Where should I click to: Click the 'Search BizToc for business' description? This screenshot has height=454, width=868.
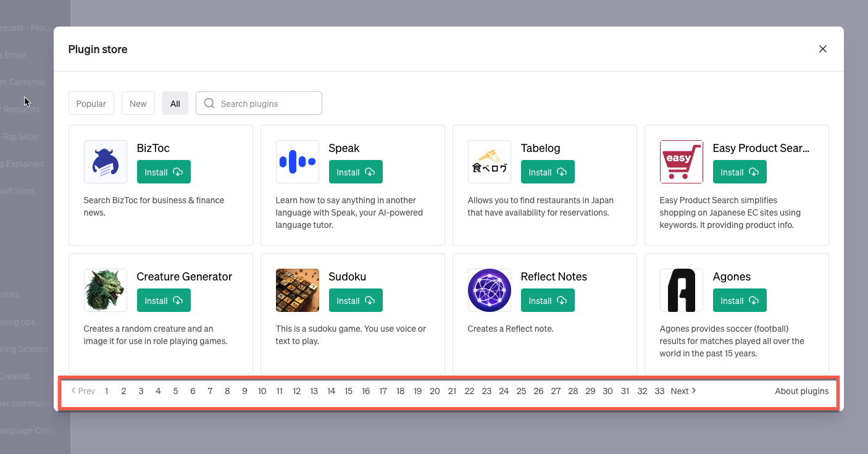[154, 206]
